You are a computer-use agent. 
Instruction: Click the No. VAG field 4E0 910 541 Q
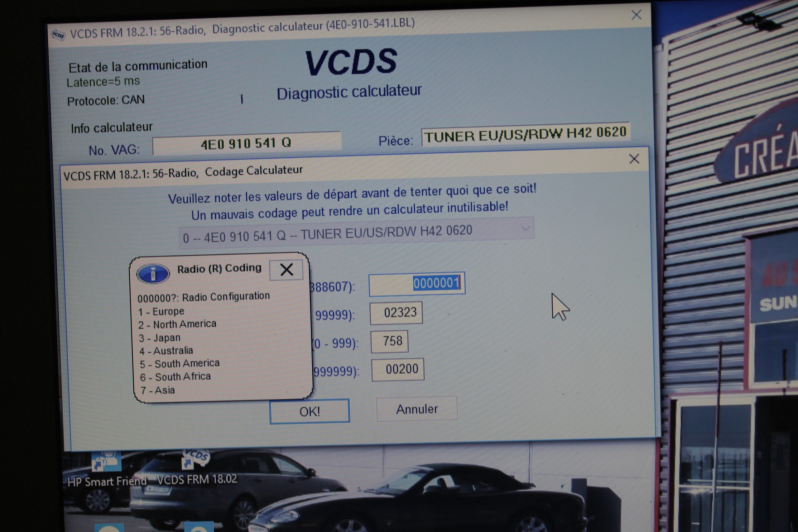click(x=246, y=143)
